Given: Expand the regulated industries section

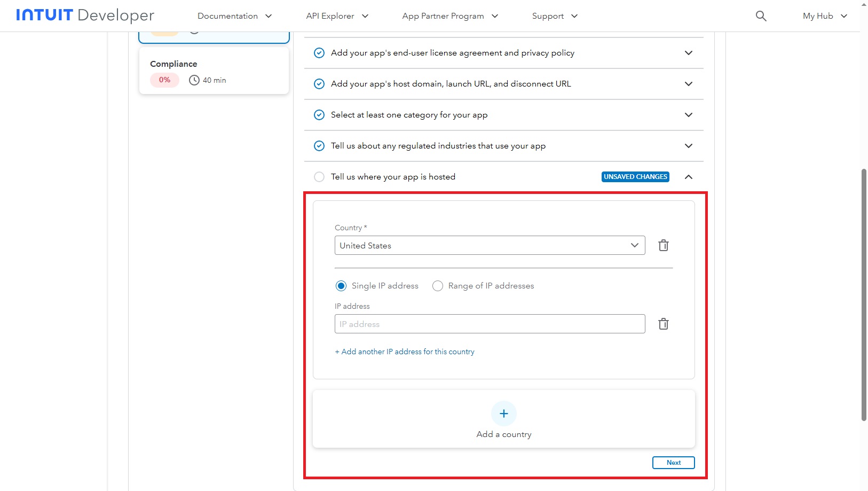Looking at the screenshot, I should tap(689, 146).
